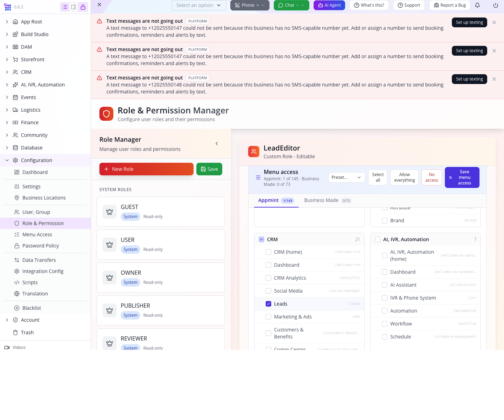Click the OWNER role crown icon
This screenshot has height=420, width=504.
click(x=110, y=278)
